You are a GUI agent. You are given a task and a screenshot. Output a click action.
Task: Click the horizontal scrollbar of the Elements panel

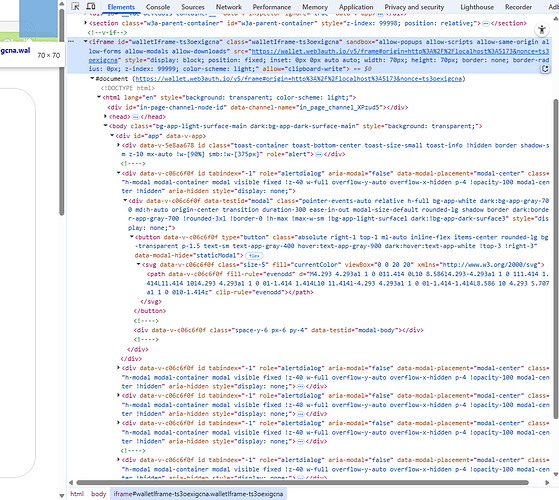pyautogui.click(x=302, y=483)
